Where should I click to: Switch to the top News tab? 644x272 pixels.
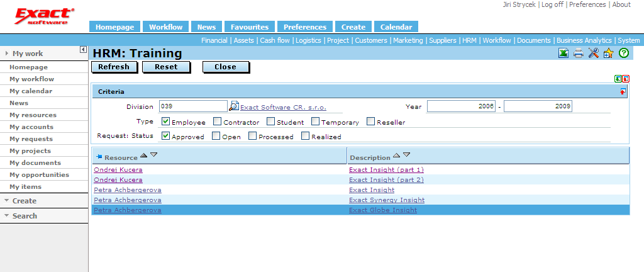[206, 26]
